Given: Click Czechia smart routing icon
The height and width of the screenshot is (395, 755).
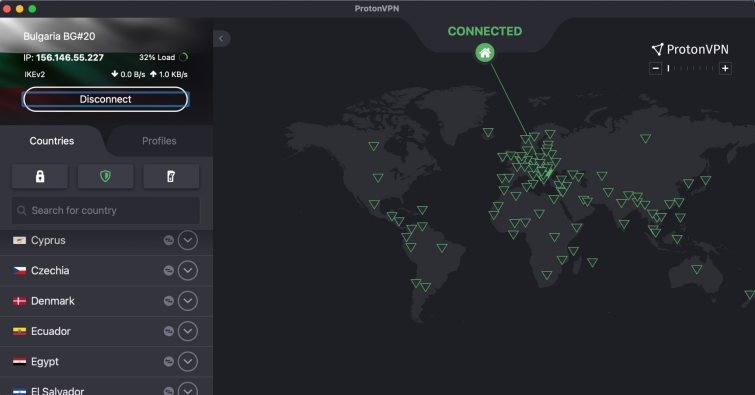Looking at the screenshot, I should [169, 270].
